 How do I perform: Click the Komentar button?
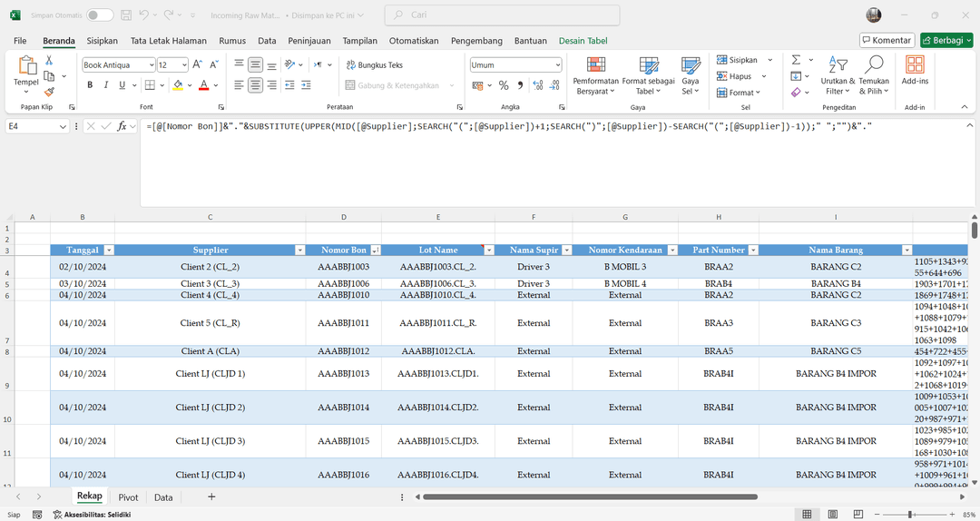887,40
